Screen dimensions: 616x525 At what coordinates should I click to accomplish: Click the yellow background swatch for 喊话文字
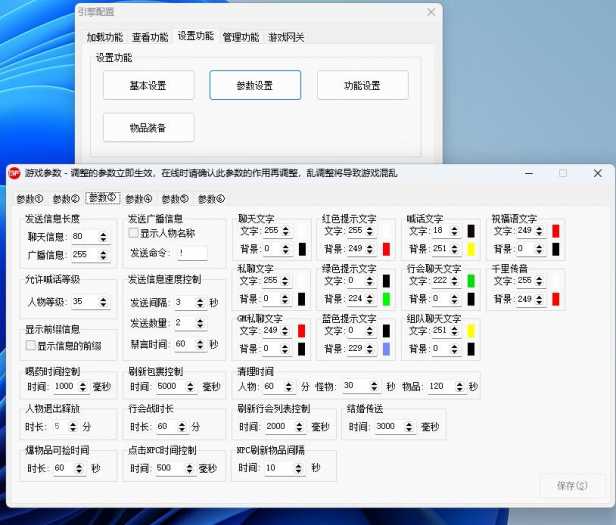[x=470, y=248]
